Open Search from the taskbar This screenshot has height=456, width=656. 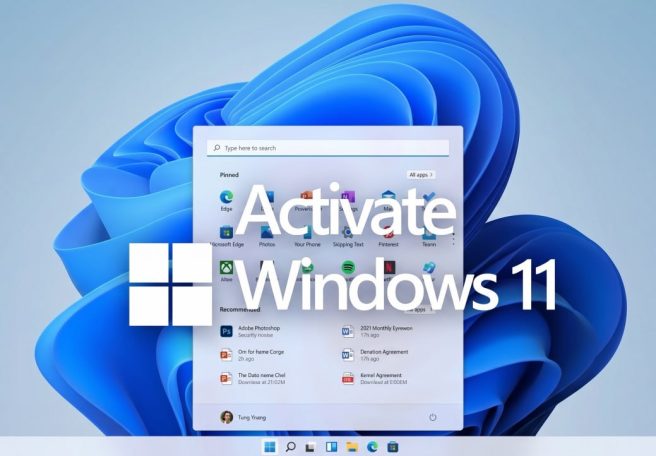290,447
